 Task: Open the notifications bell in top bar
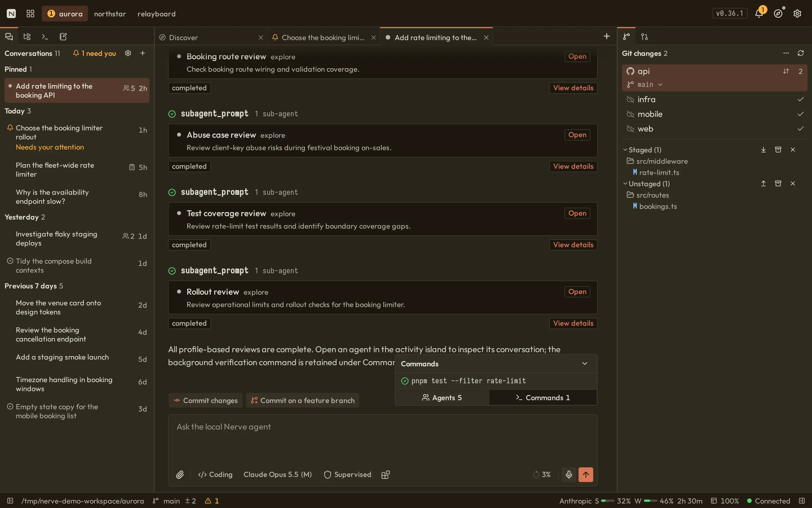(759, 14)
